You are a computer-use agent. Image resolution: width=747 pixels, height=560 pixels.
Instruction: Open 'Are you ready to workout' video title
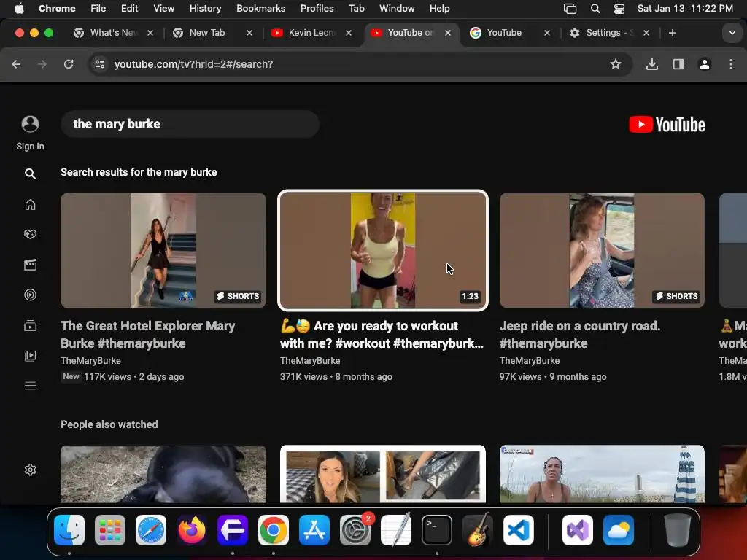coord(382,335)
